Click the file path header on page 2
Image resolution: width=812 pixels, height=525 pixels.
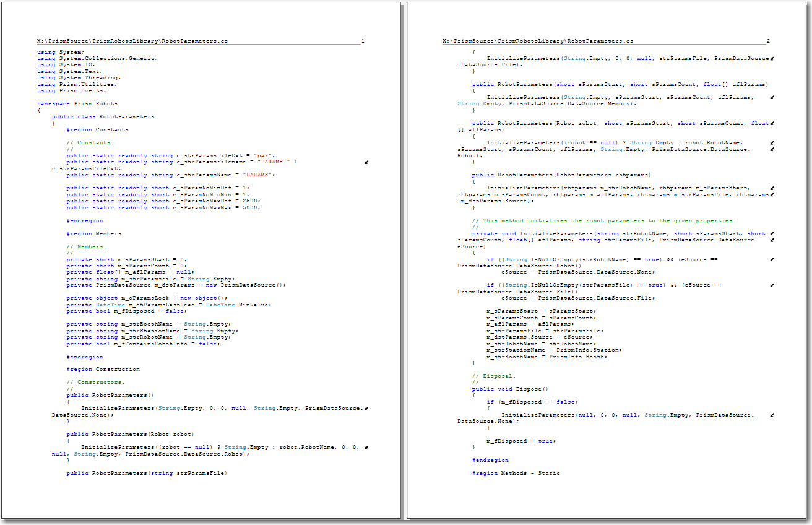(538, 41)
